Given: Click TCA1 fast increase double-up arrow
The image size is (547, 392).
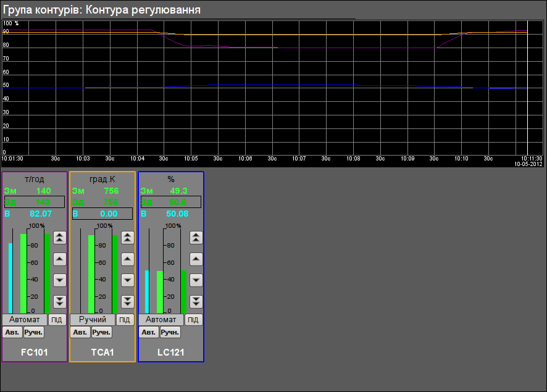Looking at the screenshot, I should click(x=128, y=238).
